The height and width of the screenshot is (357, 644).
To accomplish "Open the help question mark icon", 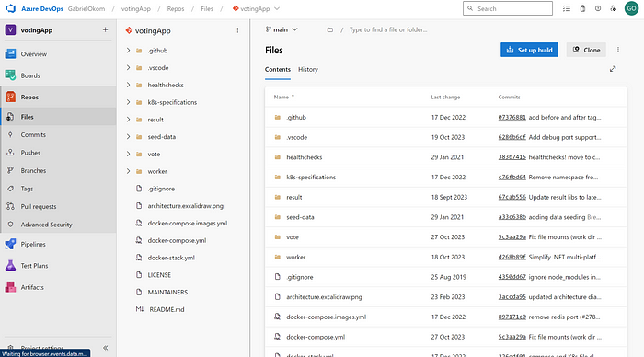I will [598, 8].
